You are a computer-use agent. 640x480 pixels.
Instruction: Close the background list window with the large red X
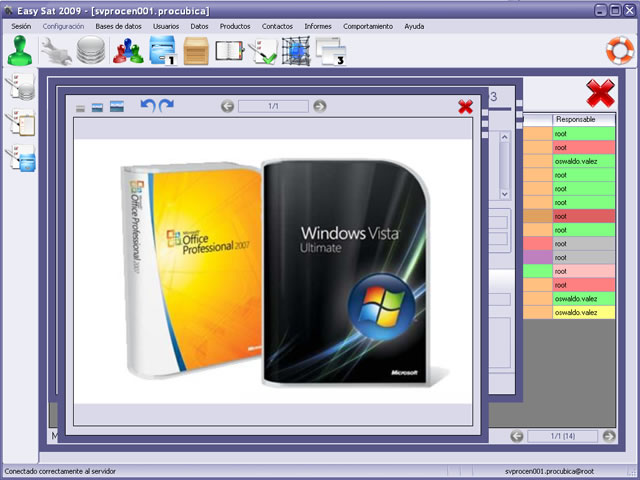point(600,93)
